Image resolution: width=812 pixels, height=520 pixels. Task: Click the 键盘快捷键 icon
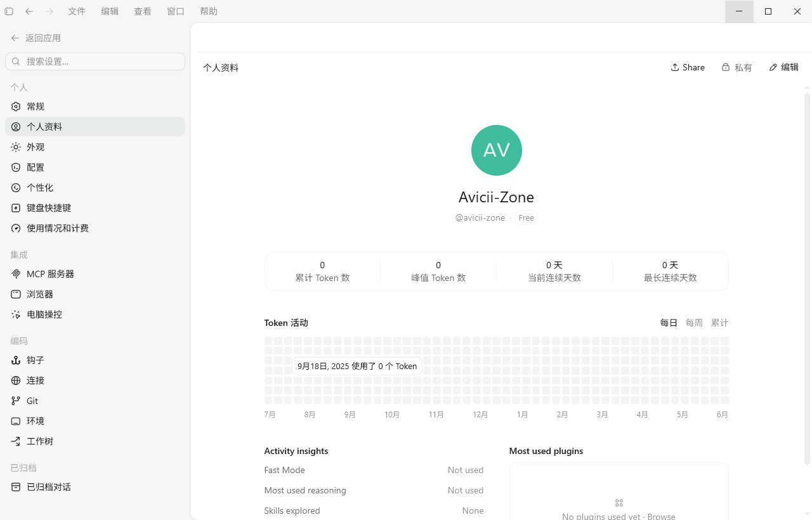(x=16, y=208)
